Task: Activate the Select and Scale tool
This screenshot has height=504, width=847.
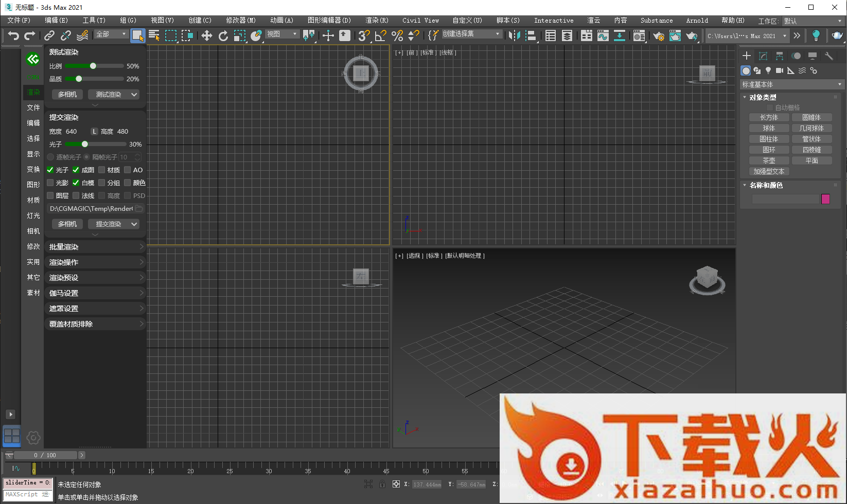Action: 240,35
